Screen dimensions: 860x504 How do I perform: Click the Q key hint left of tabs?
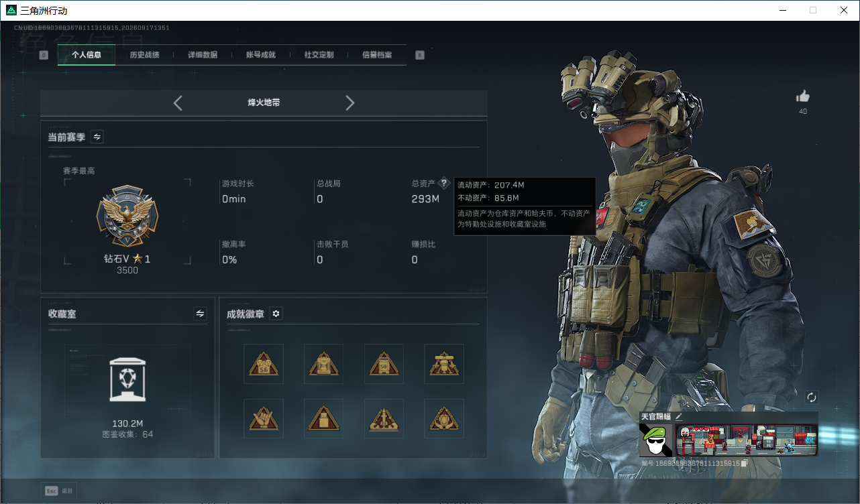point(44,55)
